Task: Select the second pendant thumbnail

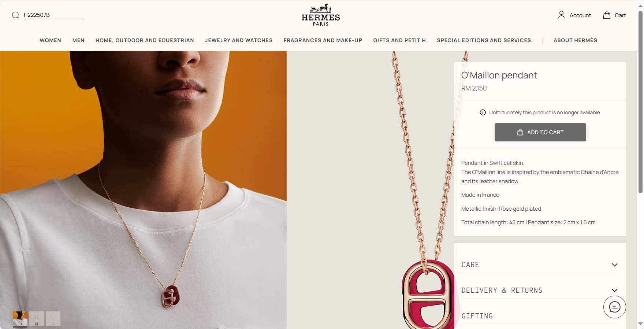Action: [37, 319]
